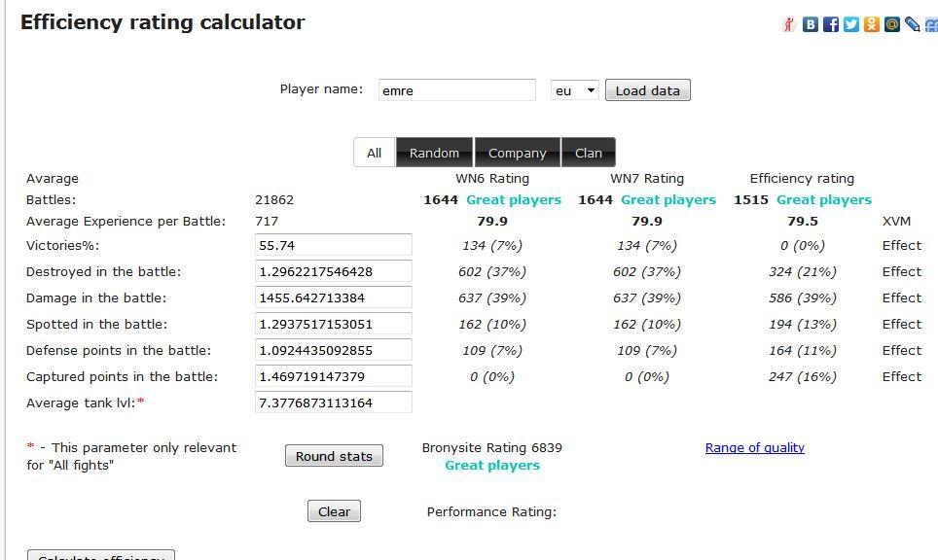Focus the Player name input field
This screenshot has height=560, width=938.
(x=457, y=90)
